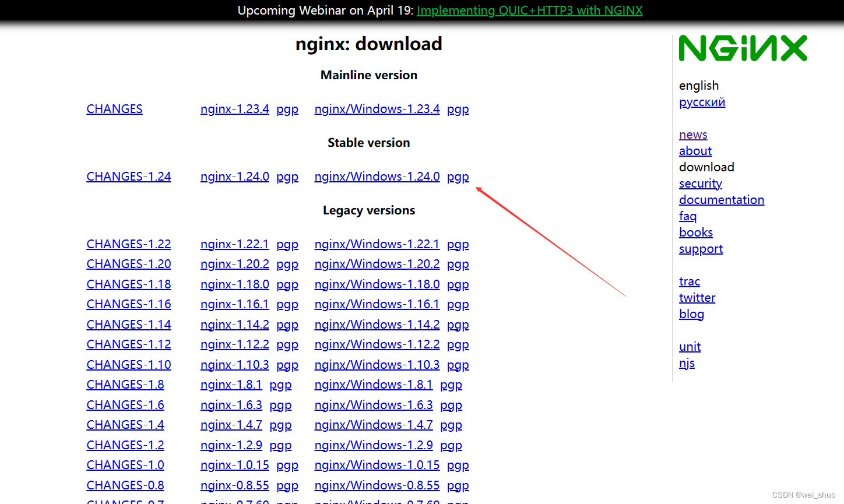Open the books page

696,232
